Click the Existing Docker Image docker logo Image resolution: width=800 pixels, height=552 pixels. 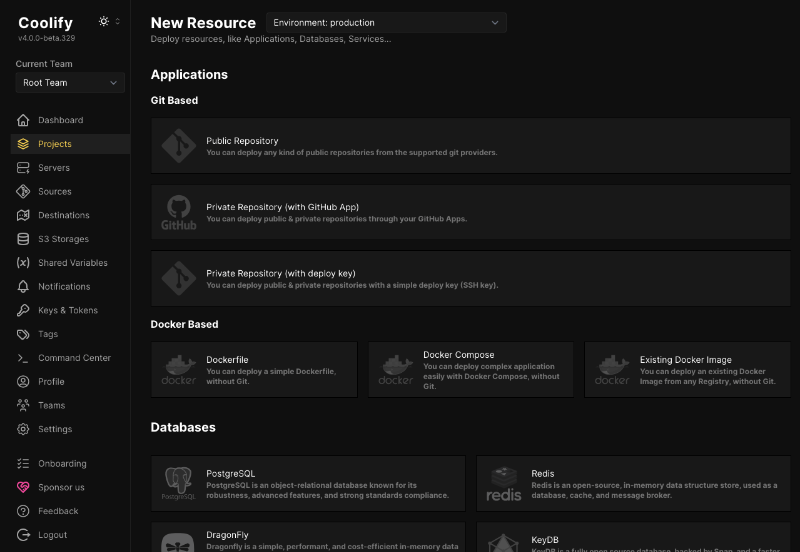click(612, 370)
